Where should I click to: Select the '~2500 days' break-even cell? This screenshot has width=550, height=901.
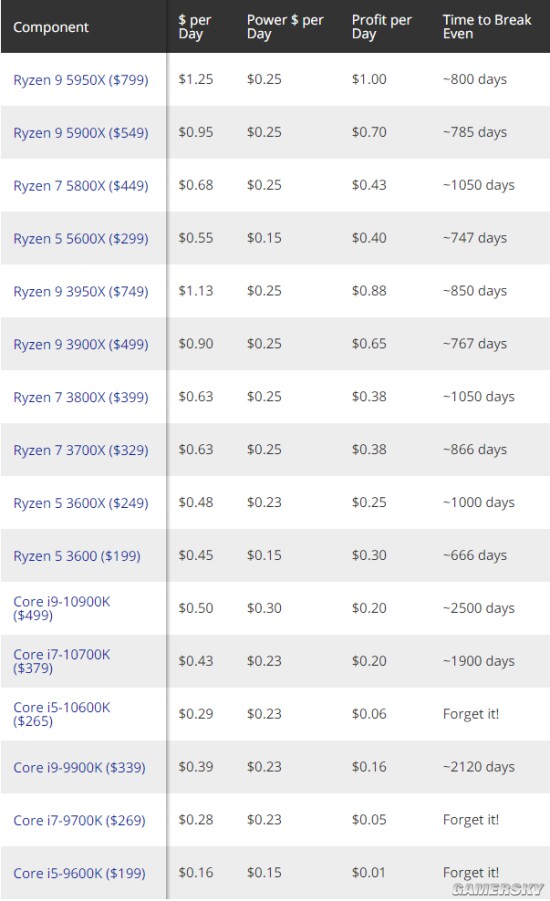[x=479, y=608]
